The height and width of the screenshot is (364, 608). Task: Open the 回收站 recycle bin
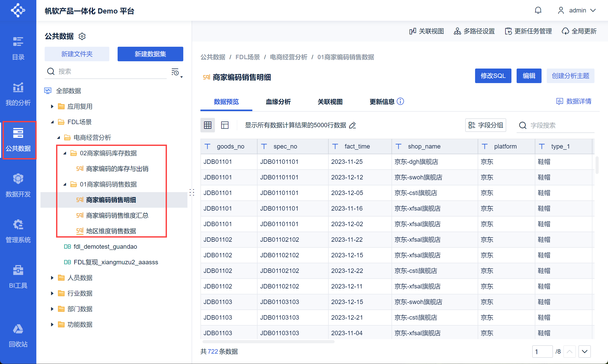click(18, 335)
